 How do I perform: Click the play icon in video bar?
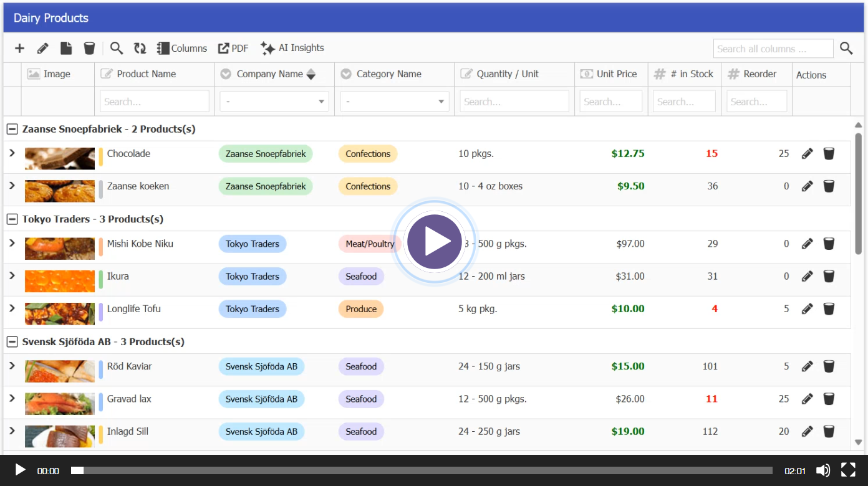20,470
